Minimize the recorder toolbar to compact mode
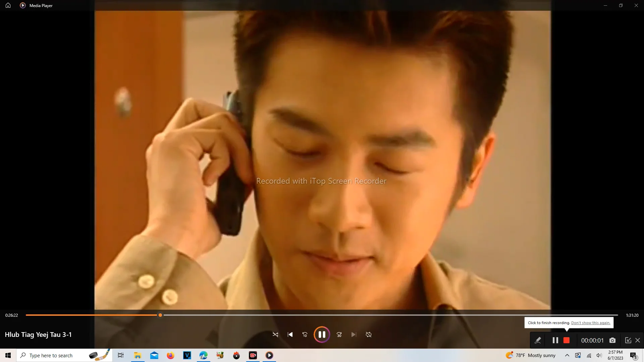 [x=628, y=340]
